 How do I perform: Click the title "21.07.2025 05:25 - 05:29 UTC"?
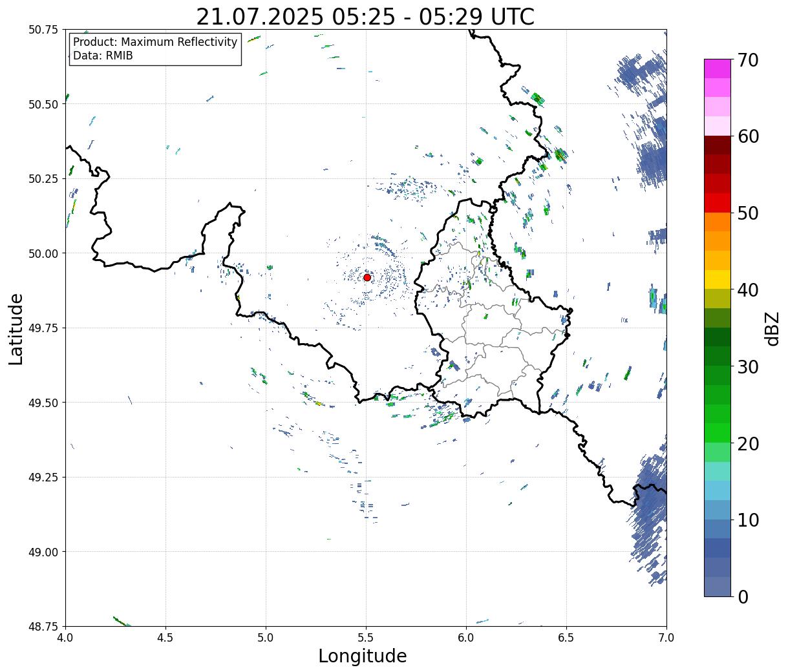click(x=365, y=16)
